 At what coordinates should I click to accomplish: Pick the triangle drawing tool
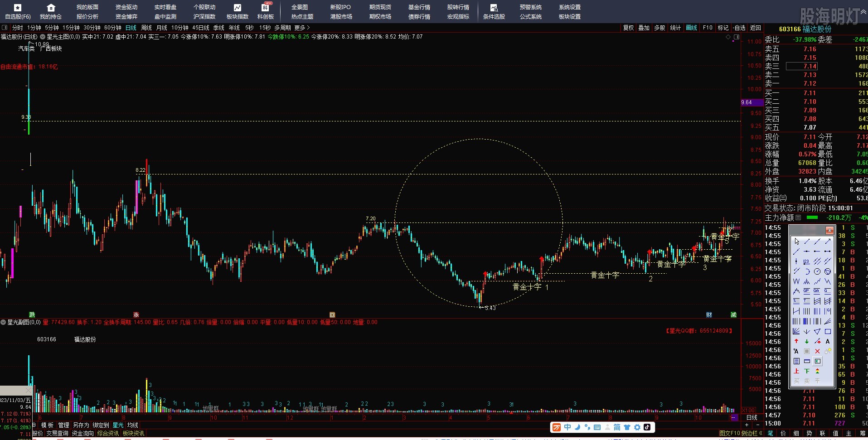coord(817,331)
